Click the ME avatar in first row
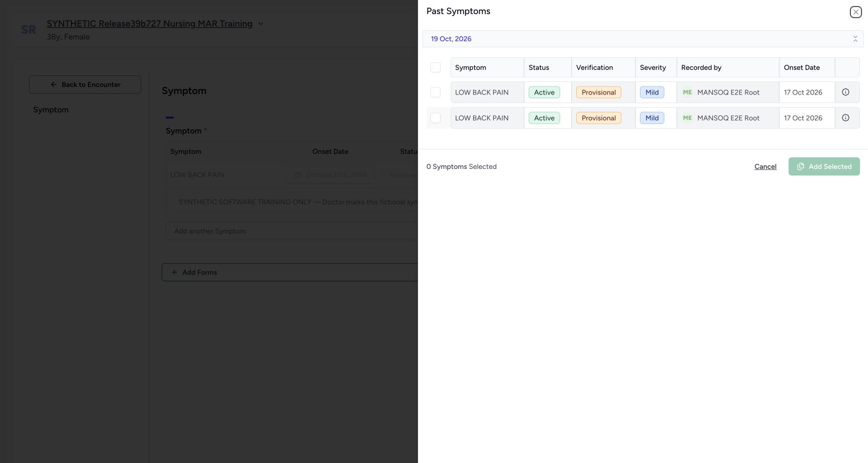This screenshot has height=463, width=868. (x=687, y=92)
